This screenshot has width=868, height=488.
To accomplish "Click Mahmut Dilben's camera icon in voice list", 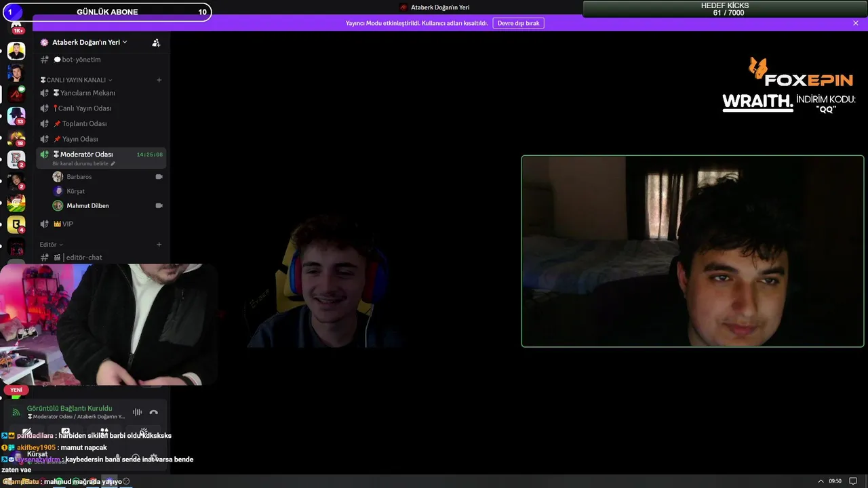I will click(159, 206).
